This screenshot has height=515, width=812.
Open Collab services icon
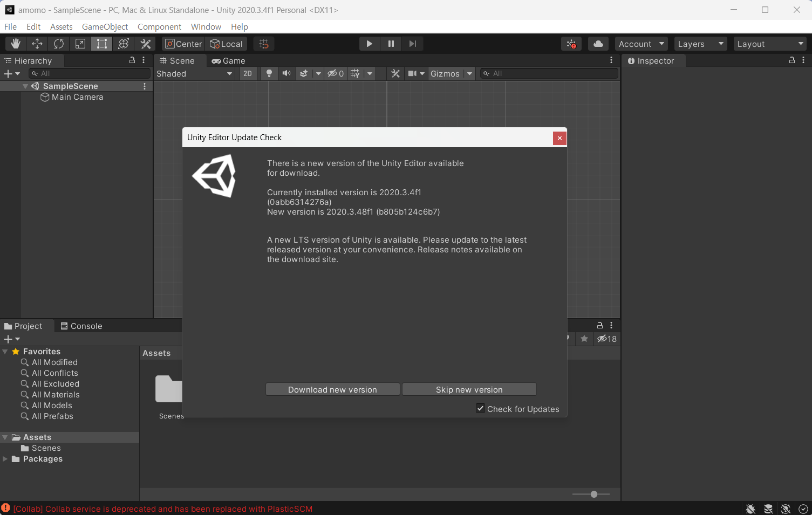(571, 44)
